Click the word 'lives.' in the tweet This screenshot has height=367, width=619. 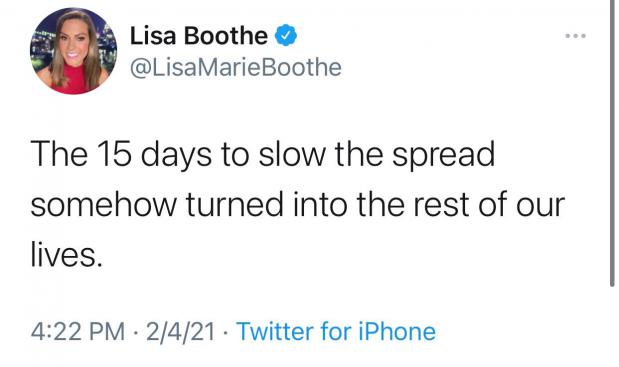tap(66, 255)
